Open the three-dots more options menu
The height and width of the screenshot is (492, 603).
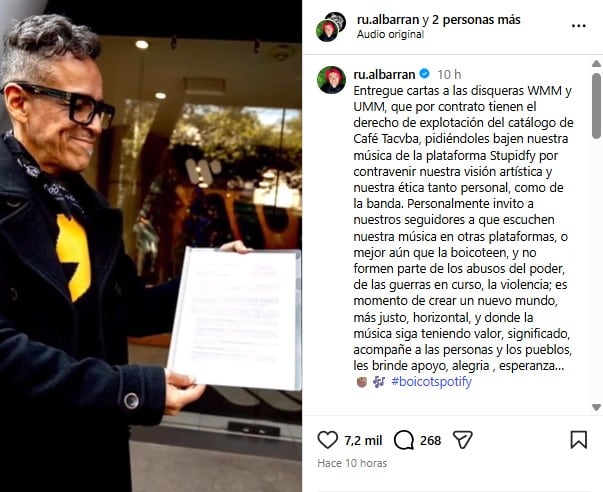579,26
